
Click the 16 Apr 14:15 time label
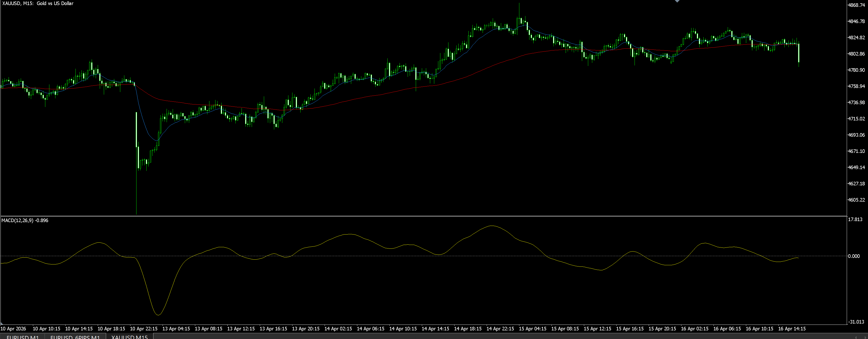tap(792, 329)
